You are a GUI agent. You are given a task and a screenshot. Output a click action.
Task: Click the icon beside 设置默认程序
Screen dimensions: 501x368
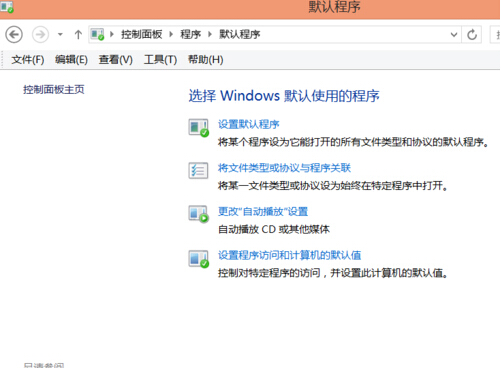(199, 128)
